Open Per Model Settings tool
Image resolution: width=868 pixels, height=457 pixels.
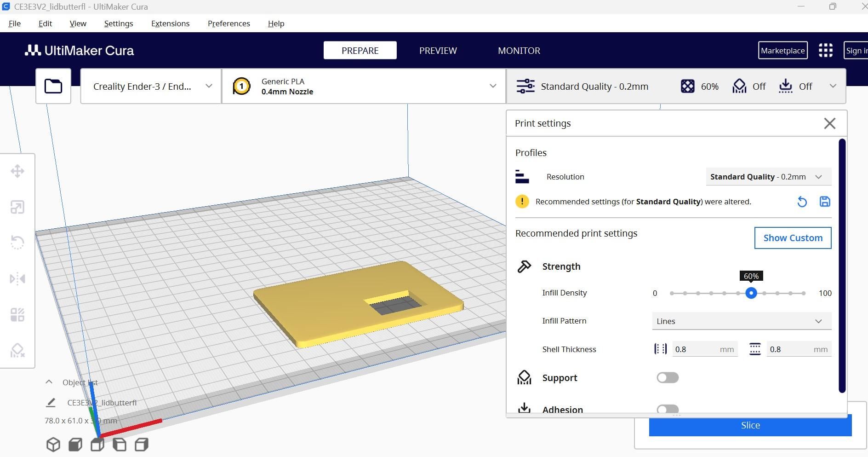17,315
